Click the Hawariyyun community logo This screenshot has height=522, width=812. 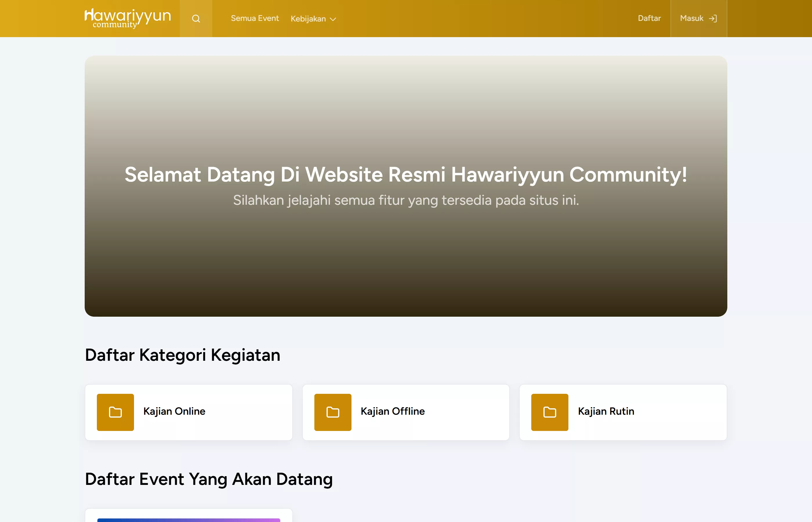[127, 18]
